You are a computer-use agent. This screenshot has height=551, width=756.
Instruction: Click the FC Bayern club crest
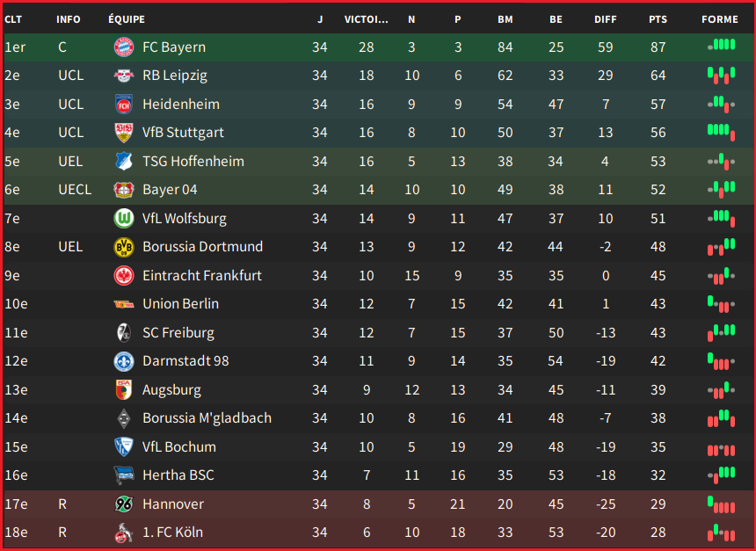point(123,47)
